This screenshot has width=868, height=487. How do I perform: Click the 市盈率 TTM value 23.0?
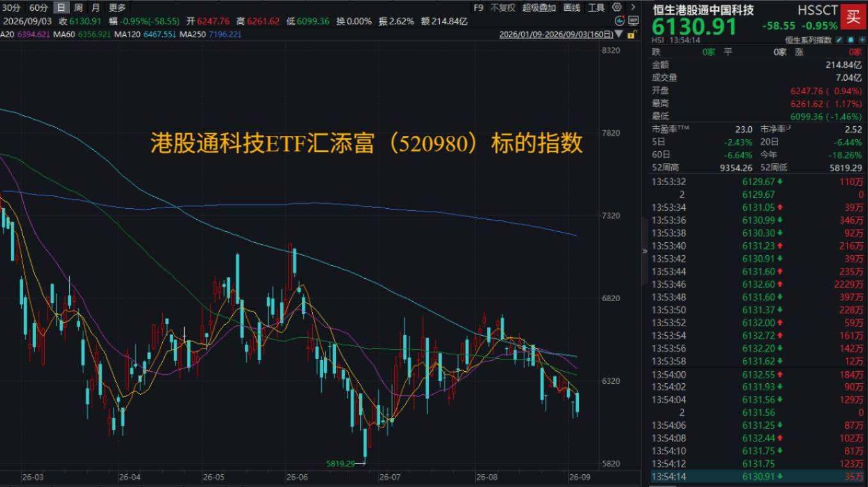[743, 129]
